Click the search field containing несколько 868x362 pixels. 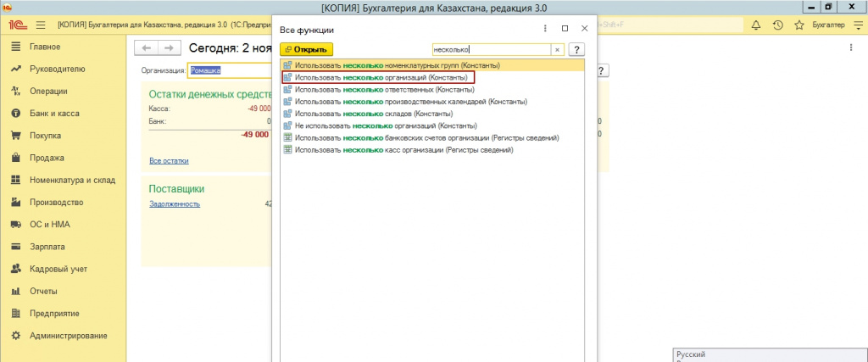coord(491,49)
